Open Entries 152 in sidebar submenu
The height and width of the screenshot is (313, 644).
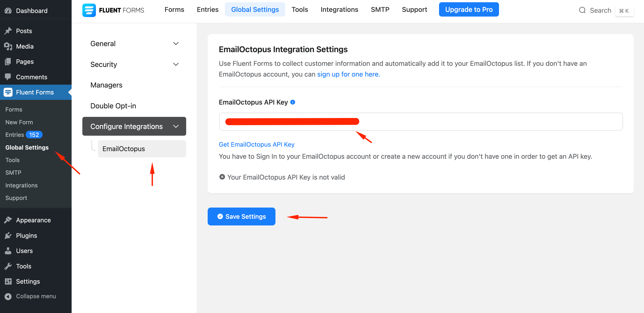pos(24,135)
